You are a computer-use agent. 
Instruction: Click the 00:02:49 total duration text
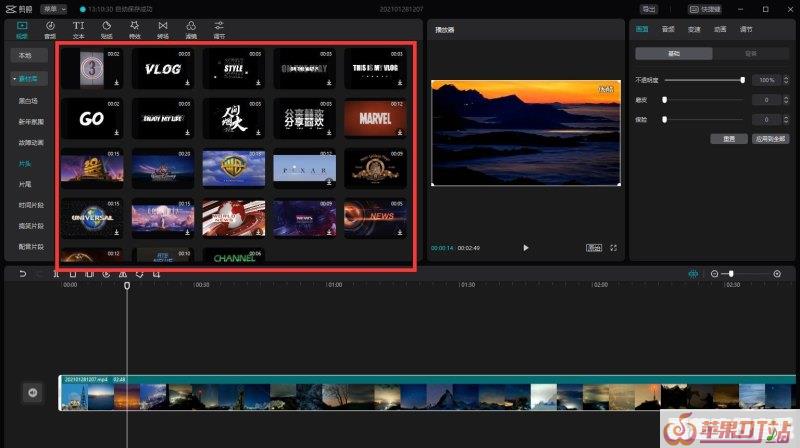coord(468,248)
